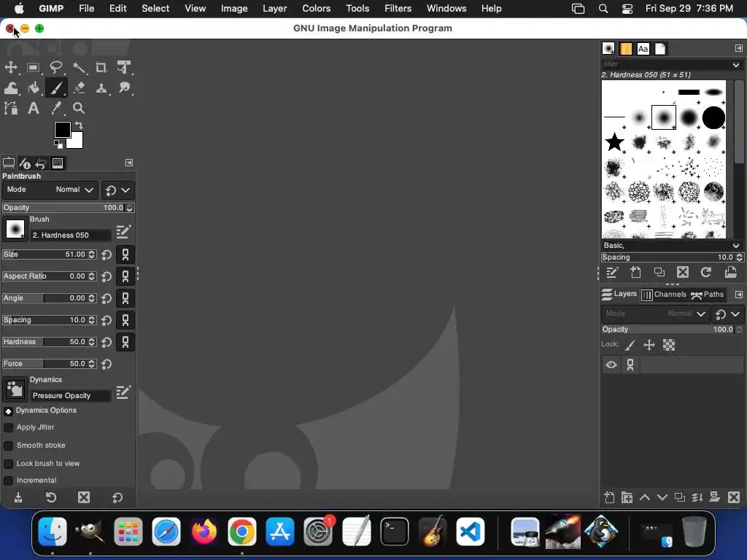This screenshot has height=560, width=747.
Task: Select the Fuzzy Select wand tool
Action: (79, 67)
